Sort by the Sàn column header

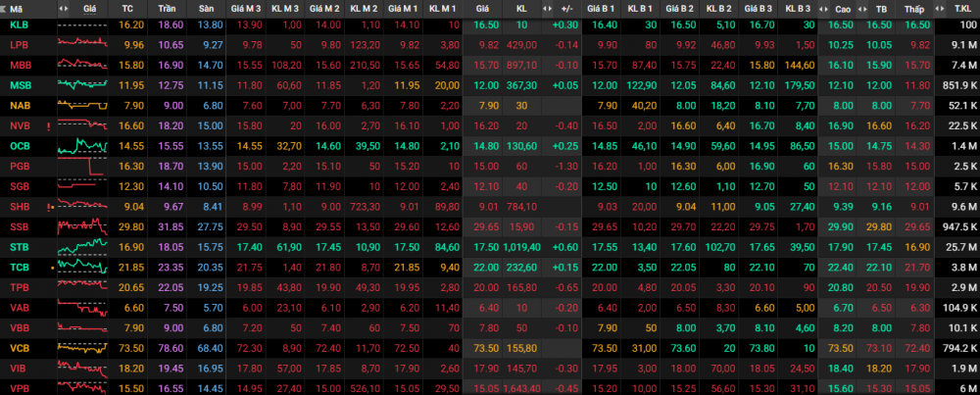tap(206, 9)
